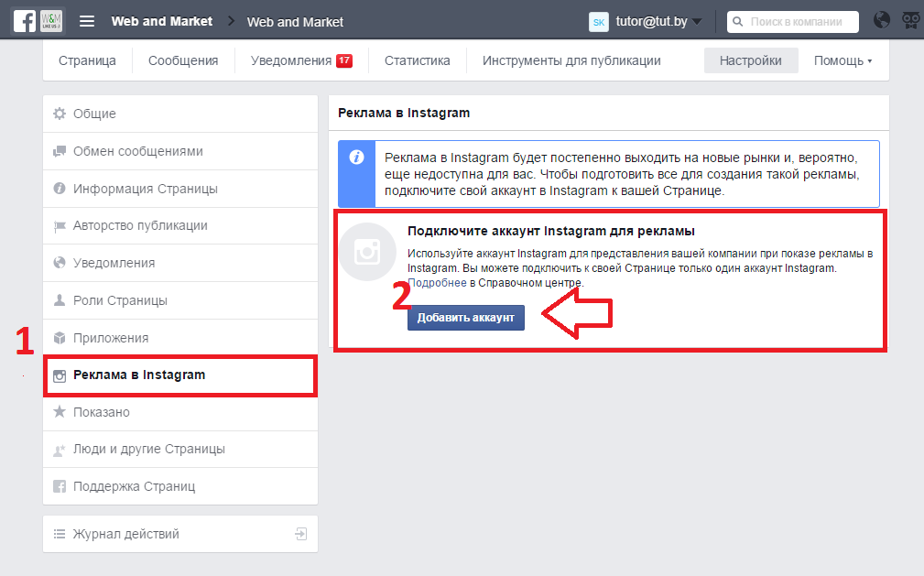Click the Instagram camera icon in sidebar

click(60, 375)
